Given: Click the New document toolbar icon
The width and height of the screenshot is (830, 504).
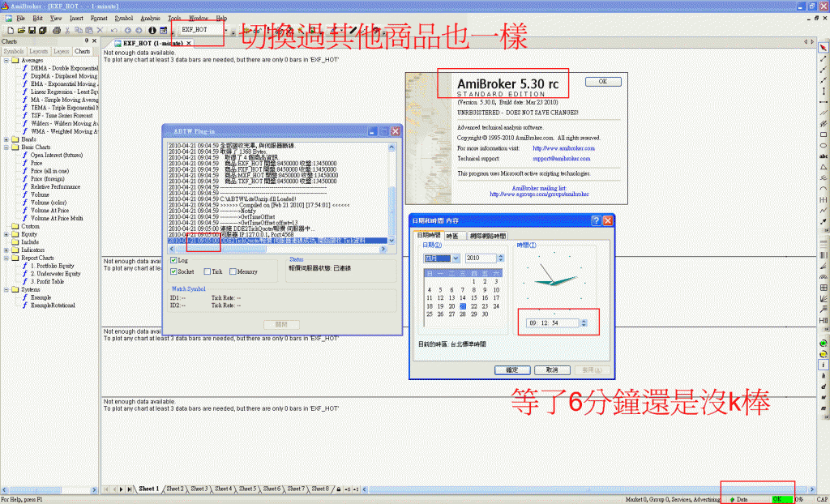Looking at the screenshot, I should (x=11, y=30).
